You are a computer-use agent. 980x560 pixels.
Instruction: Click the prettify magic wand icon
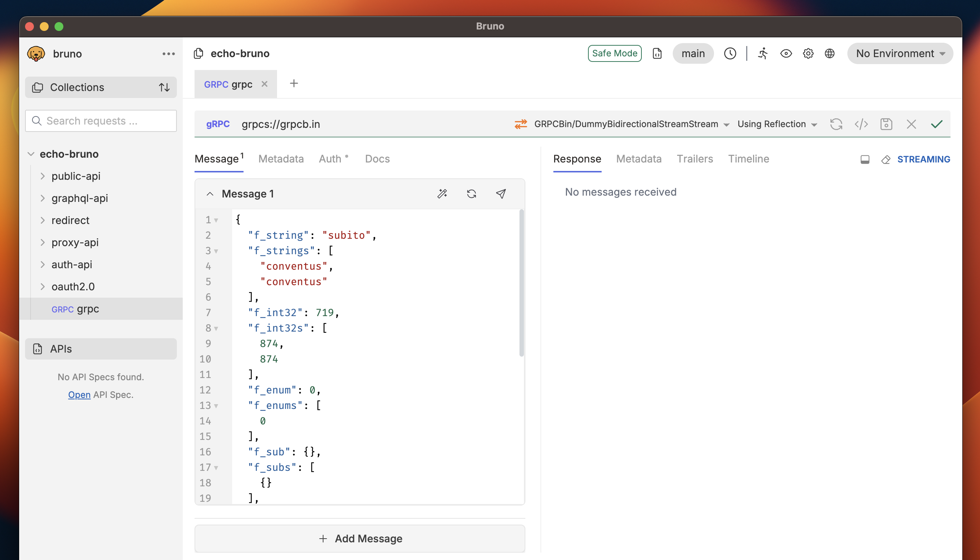coord(442,194)
